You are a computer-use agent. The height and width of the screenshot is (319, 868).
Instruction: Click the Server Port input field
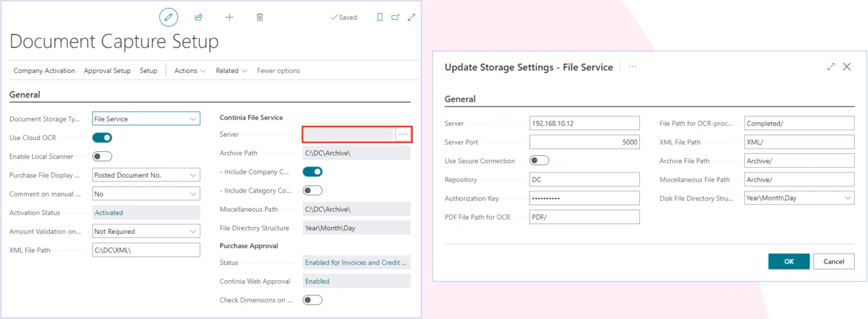pyautogui.click(x=584, y=142)
